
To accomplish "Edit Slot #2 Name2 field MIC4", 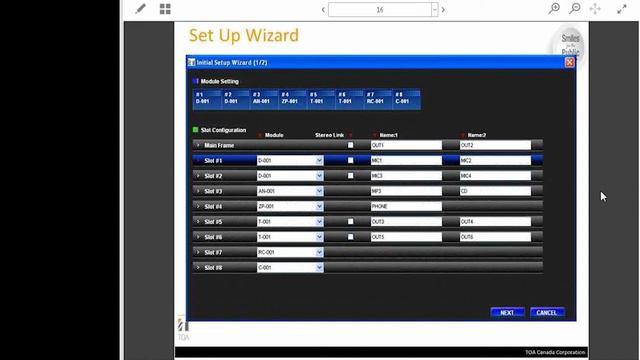I will pos(495,176).
